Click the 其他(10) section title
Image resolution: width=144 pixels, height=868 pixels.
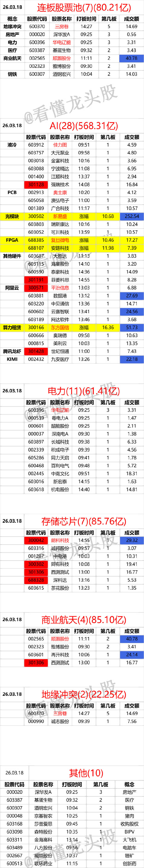[86, 773]
